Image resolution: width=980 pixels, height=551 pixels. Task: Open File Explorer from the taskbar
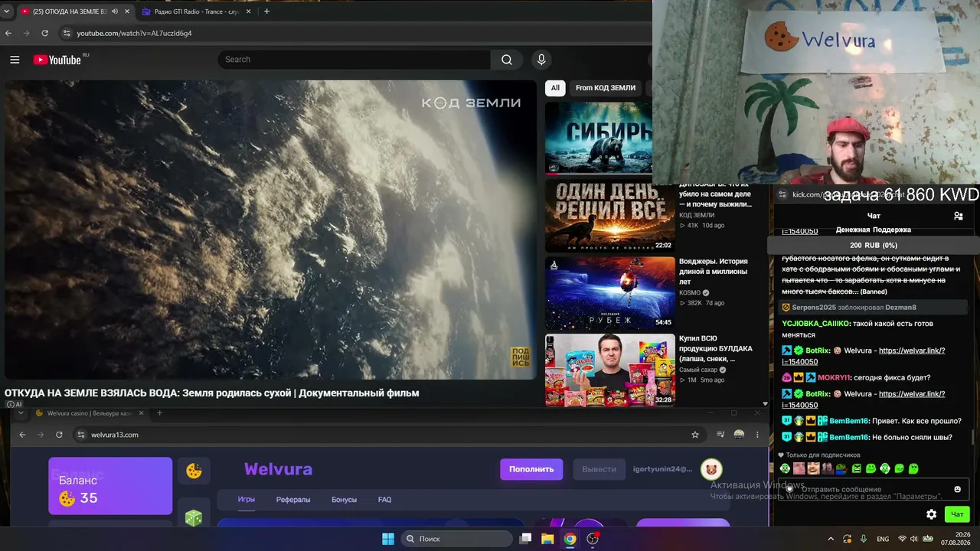pos(547,539)
